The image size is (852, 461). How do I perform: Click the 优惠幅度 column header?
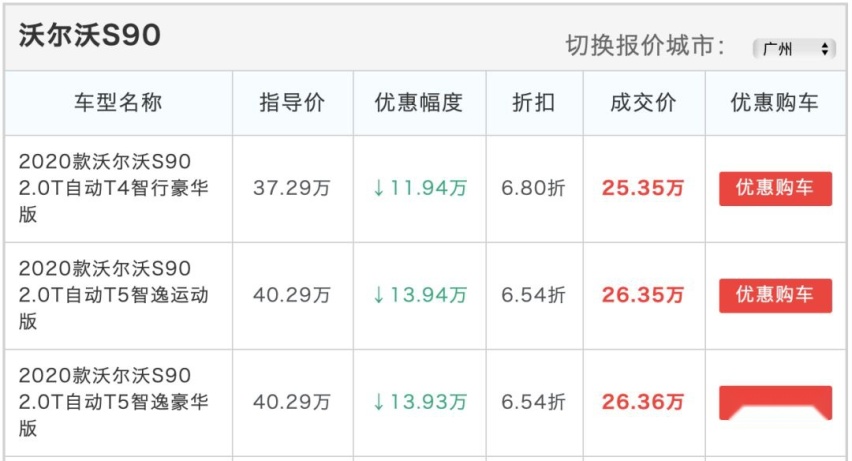click(x=419, y=102)
